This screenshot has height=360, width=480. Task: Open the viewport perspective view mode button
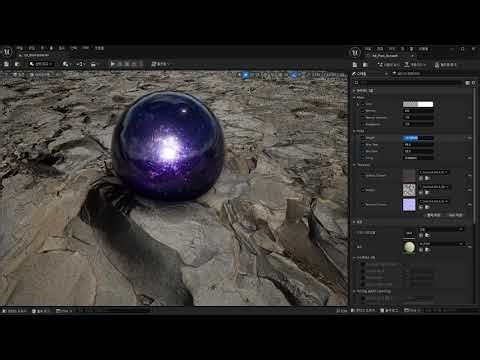[19, 75]
